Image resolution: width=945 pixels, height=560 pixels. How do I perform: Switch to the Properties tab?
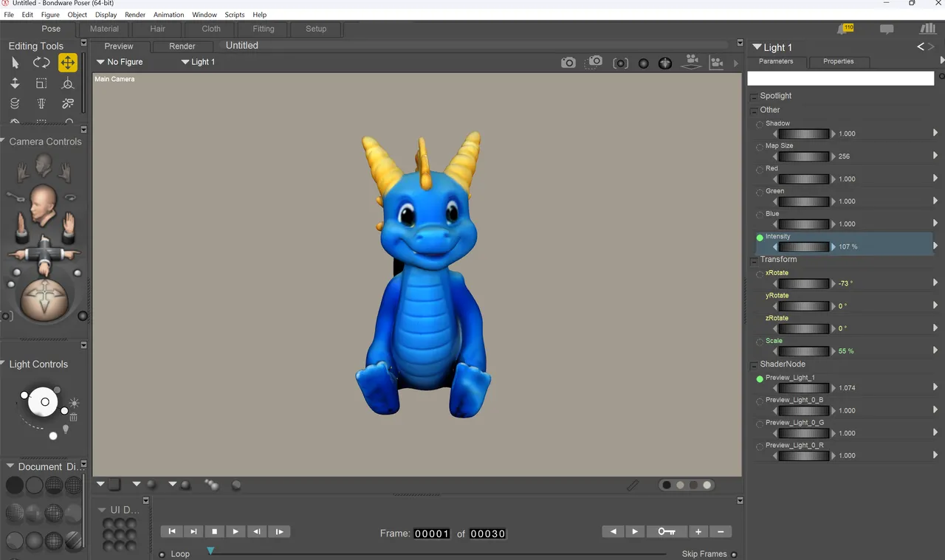click(x=839, y=62)
